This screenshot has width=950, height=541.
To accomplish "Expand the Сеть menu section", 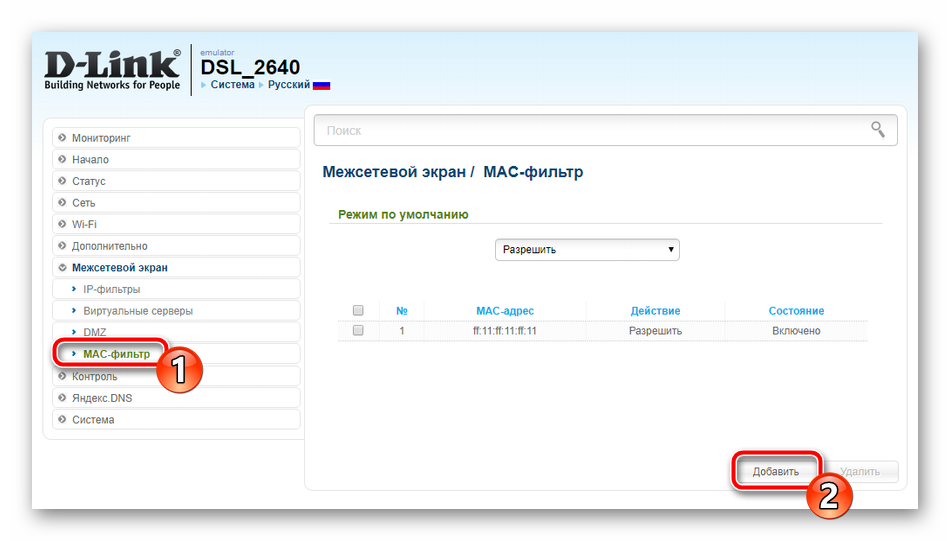I will pos(176,202).
